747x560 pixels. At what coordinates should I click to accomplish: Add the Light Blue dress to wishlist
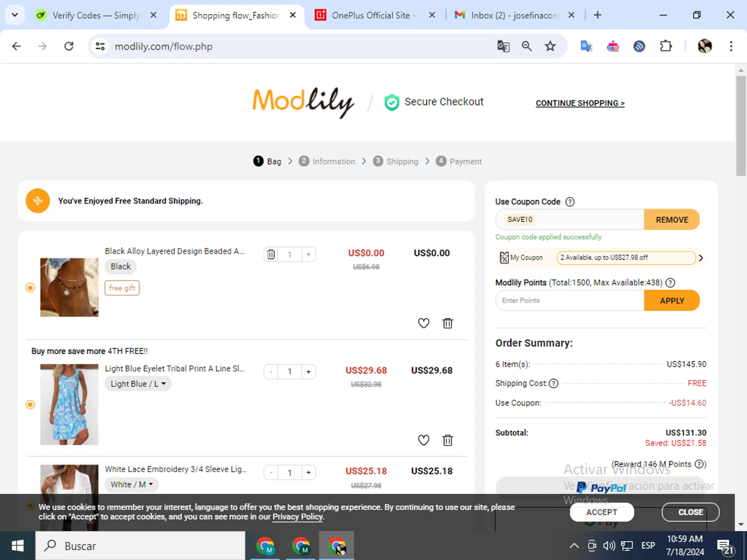pos(423,440)
